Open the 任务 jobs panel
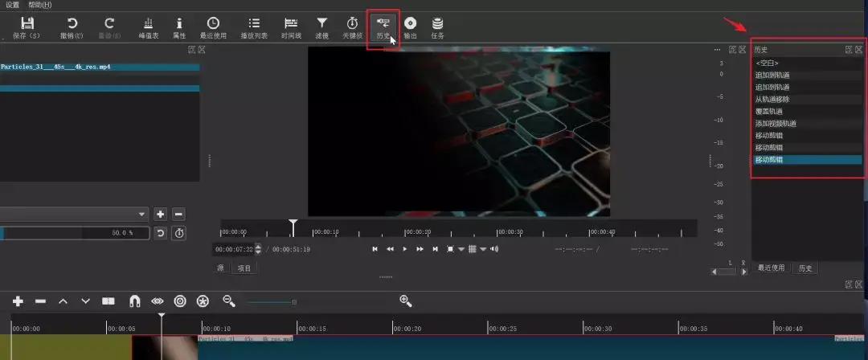 (437, 27)
